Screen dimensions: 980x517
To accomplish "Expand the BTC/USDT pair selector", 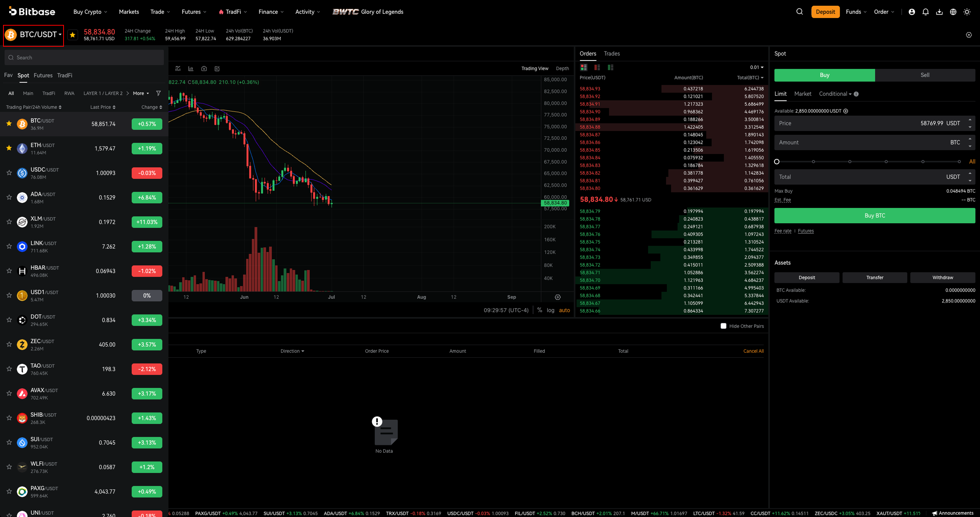I will coord(34,35).
